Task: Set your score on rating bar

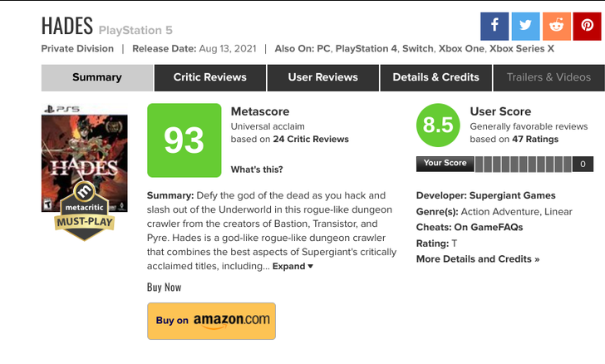Action: [x=522, y=164]
